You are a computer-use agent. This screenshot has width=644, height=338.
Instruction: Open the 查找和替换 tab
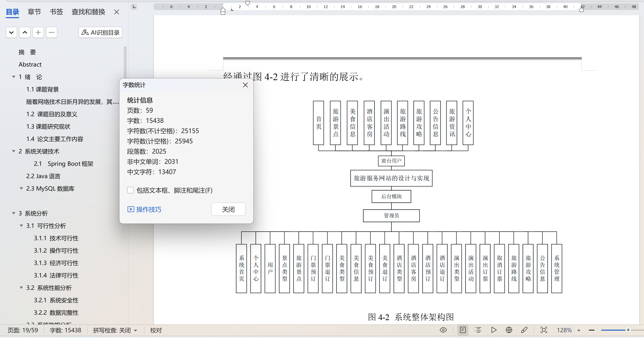[88, 12]
